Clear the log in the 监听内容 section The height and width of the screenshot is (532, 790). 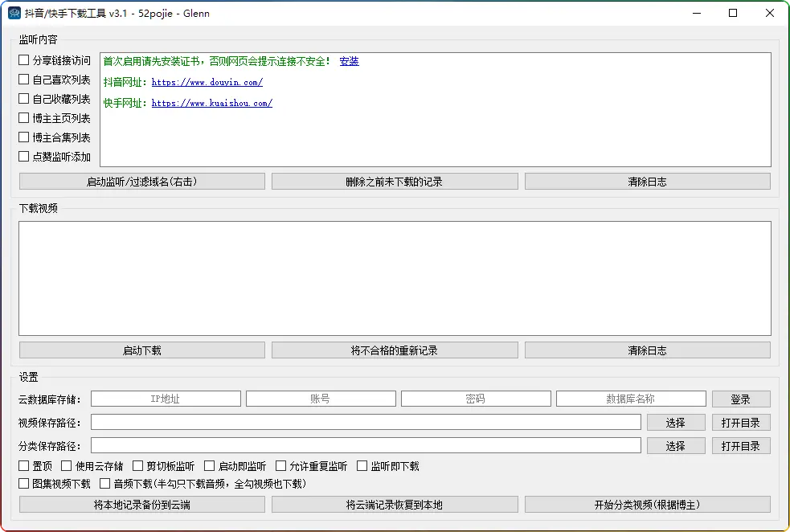pyautogui.click(x=648, y=182)
